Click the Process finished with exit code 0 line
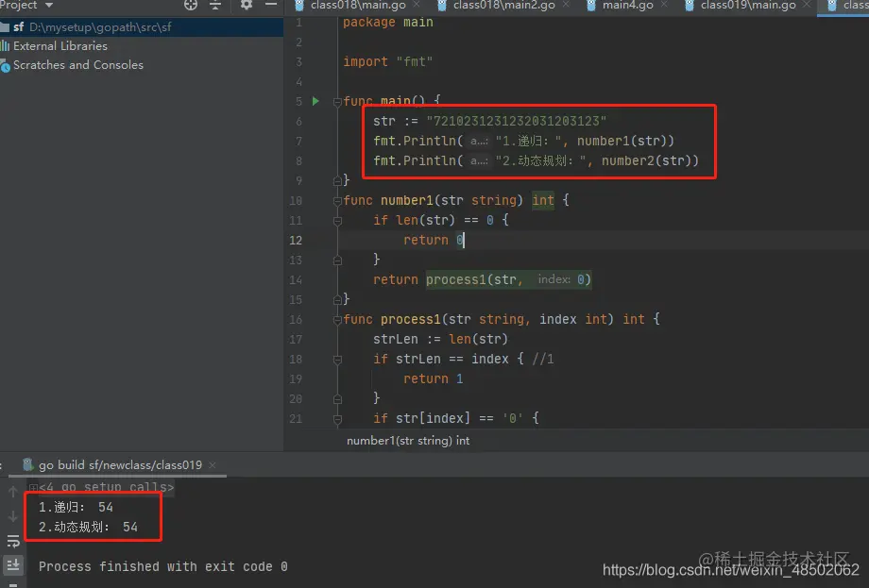This screenshot has height=588, width=869. pos(162,566)
